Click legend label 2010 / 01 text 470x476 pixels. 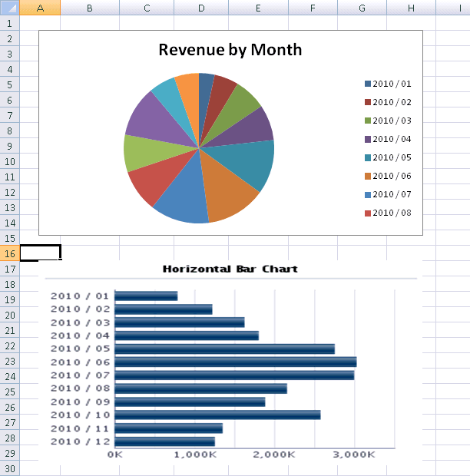click(392, 84)
